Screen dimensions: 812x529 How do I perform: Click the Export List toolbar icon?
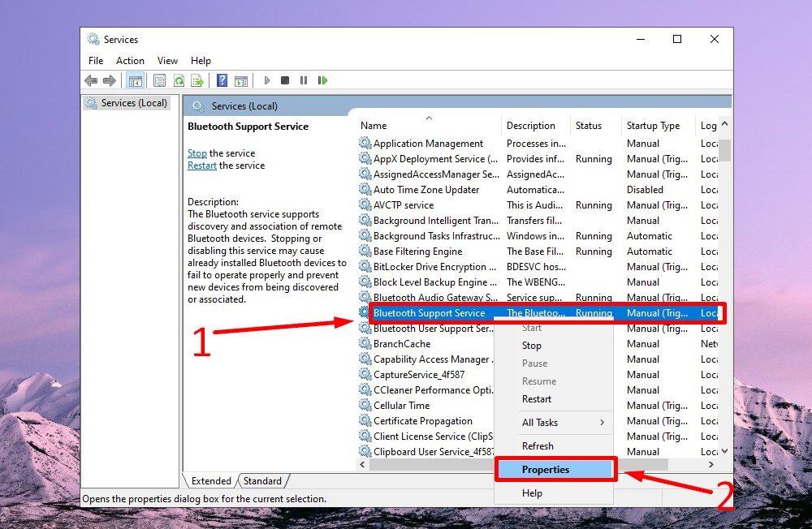pyautogui.click(x=197, y=80)
